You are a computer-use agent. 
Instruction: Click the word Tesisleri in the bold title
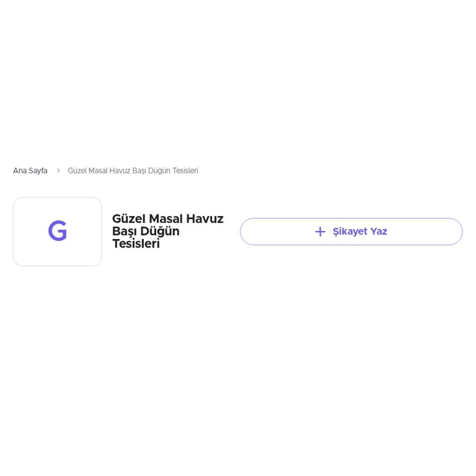tap(136, 244)
